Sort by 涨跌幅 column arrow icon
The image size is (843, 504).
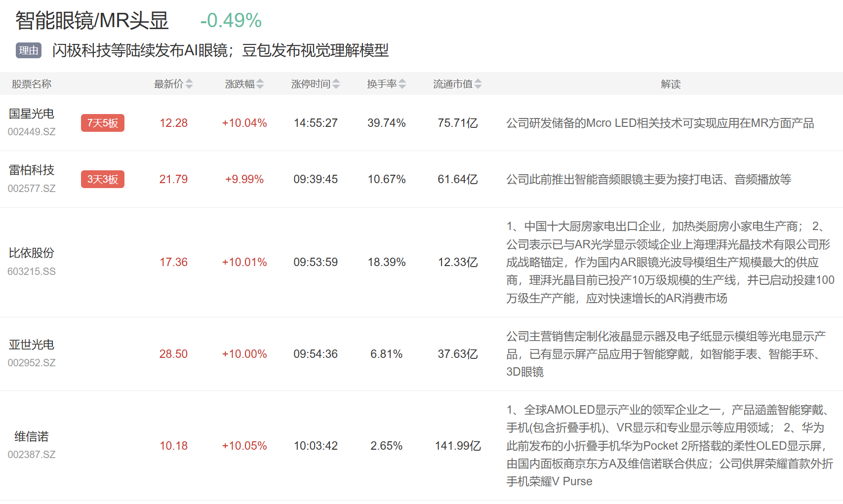[x=260, y=84]
